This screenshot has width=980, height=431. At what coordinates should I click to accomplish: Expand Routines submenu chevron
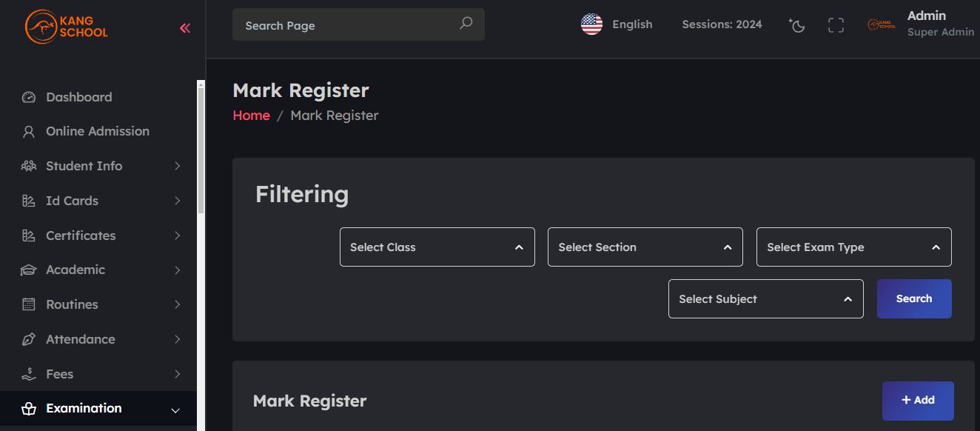[x=177, y=304]
